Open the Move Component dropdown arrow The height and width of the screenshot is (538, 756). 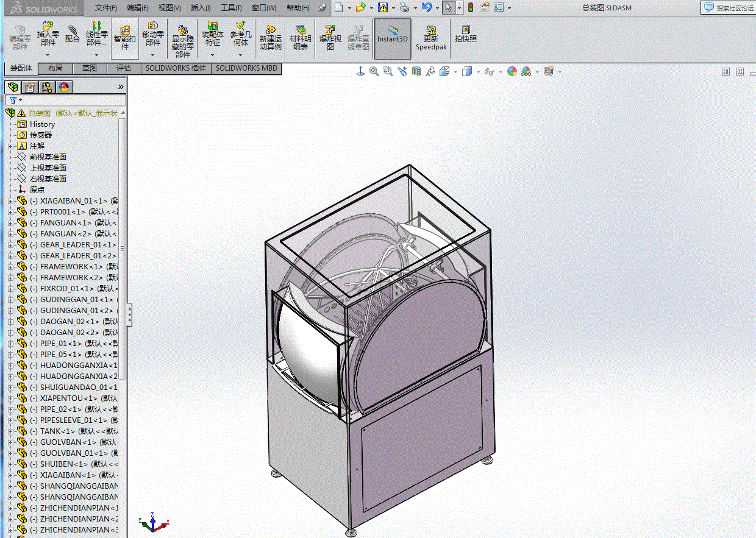(153, 55)
